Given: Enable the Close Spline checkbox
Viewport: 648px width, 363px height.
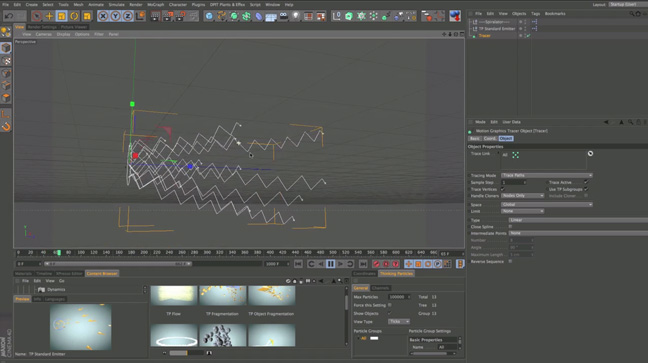Looking at the screenshot, I should click(510, 227).
